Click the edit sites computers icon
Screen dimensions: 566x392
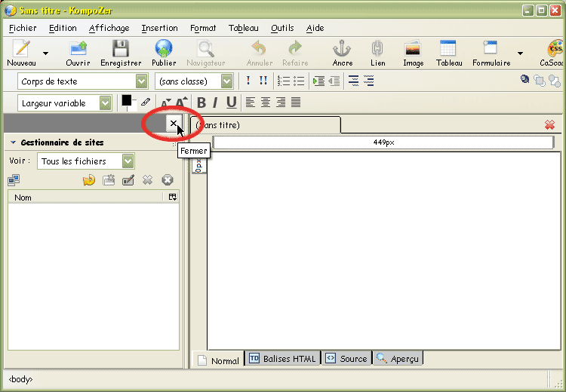click(14, 179)
